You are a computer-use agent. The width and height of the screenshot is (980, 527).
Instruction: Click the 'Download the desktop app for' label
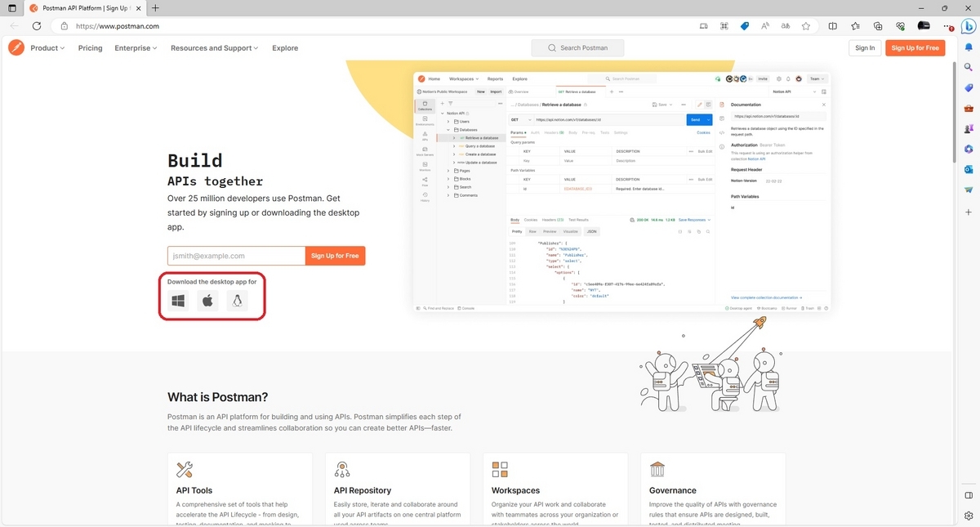(x=212, y=281)
